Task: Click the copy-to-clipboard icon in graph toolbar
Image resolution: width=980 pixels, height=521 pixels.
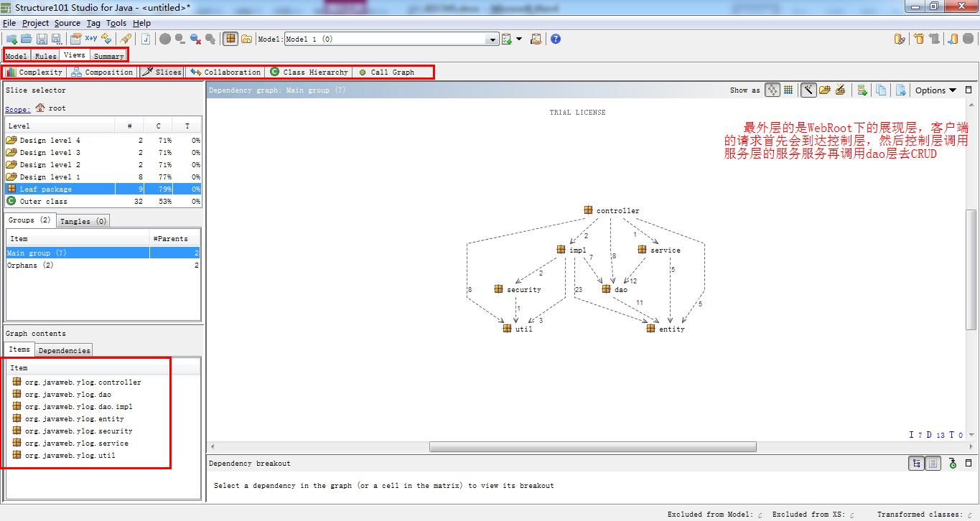Action: (881, 90)
